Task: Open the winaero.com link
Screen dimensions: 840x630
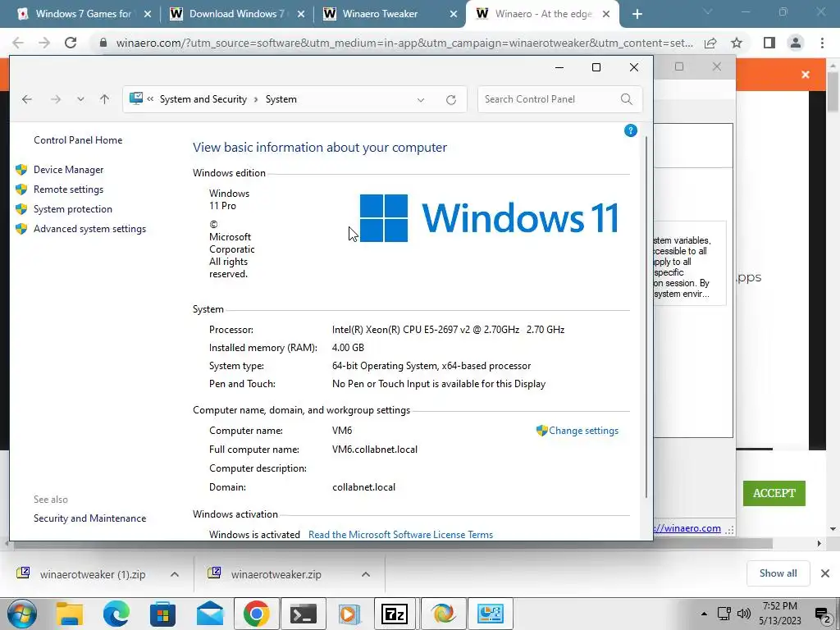Action: coord(687,528)
